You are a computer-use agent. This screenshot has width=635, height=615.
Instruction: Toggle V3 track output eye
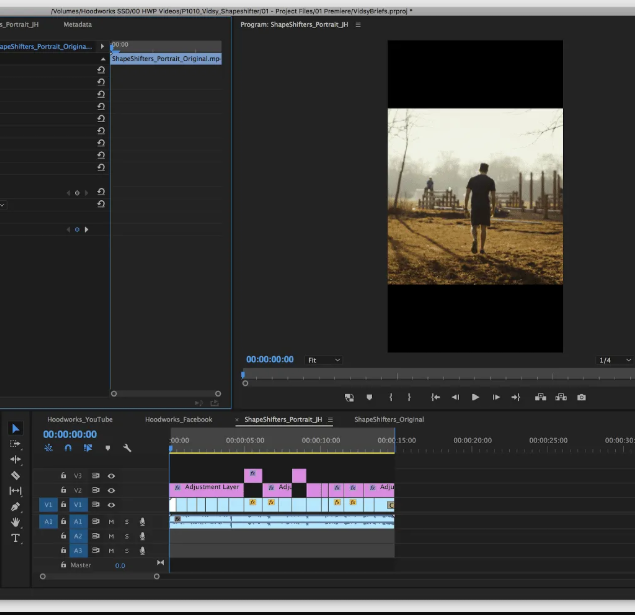[x=111, y=476]
